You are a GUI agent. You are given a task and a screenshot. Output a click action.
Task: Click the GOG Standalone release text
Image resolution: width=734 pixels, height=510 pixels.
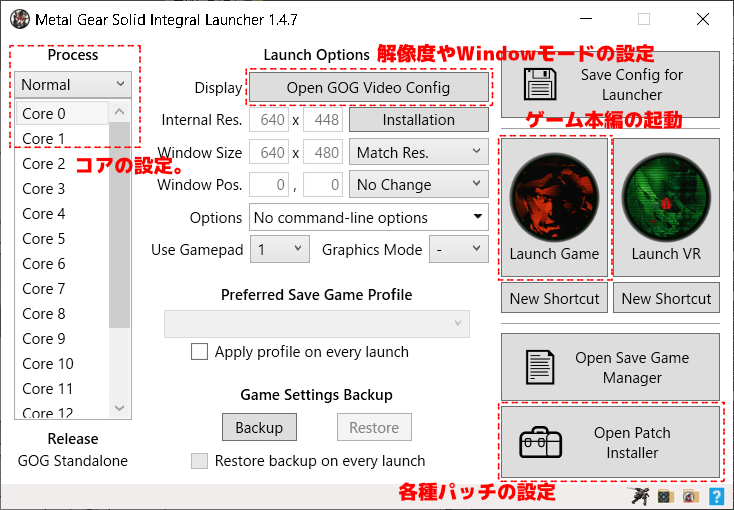[73, 461]
